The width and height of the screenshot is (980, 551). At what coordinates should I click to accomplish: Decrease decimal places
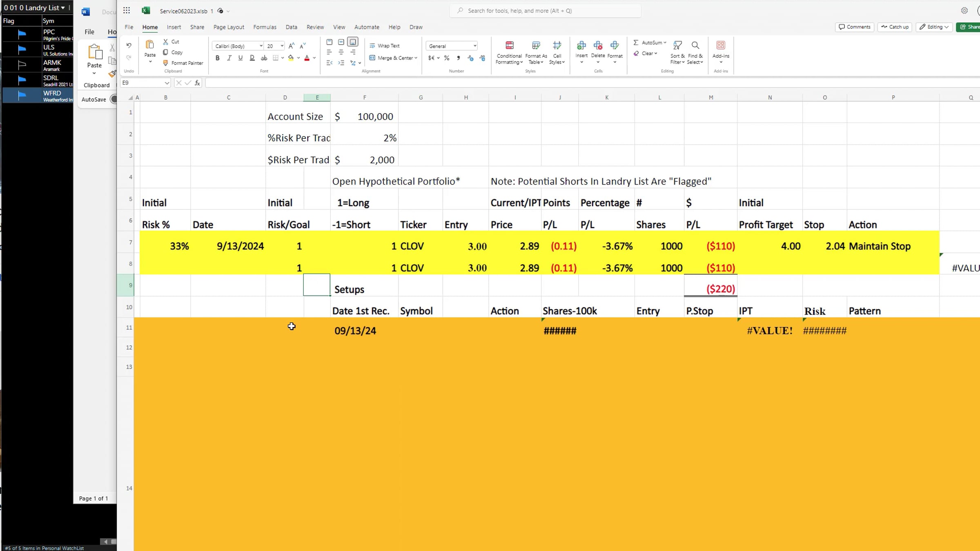coord(482,58)
